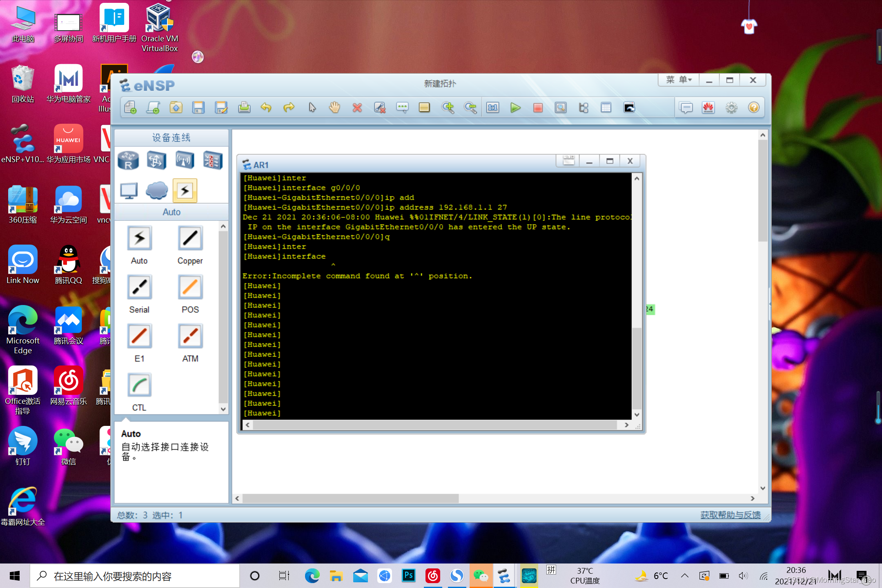Screen dimensions: 882x588
Task: Expand the system tray hidden icons chevron
Action: 684,576
